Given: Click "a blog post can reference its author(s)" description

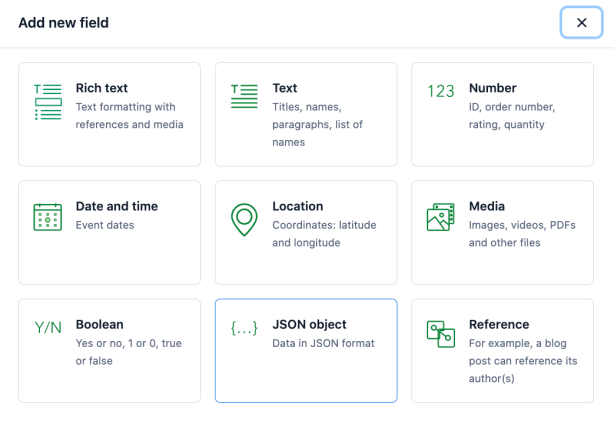Looking at the screenshot, I should pyautogui.click(x=523, y=361).
